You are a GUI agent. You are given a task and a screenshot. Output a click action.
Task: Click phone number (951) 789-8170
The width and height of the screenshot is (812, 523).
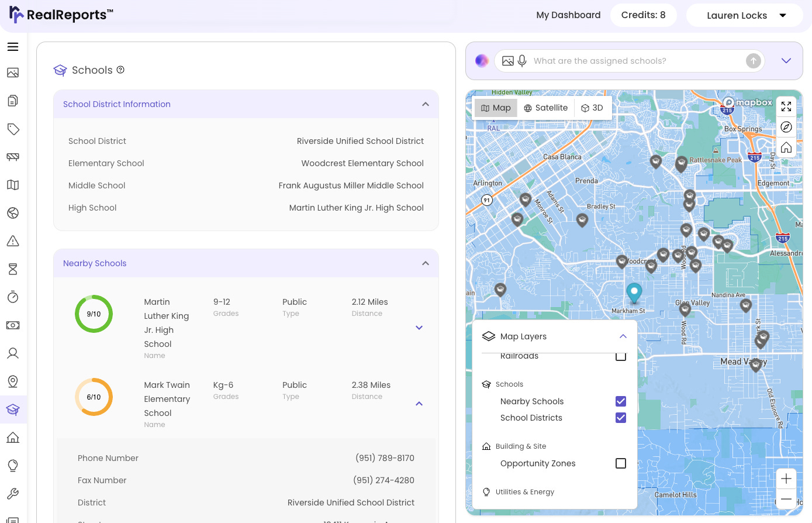pos(385,458)
